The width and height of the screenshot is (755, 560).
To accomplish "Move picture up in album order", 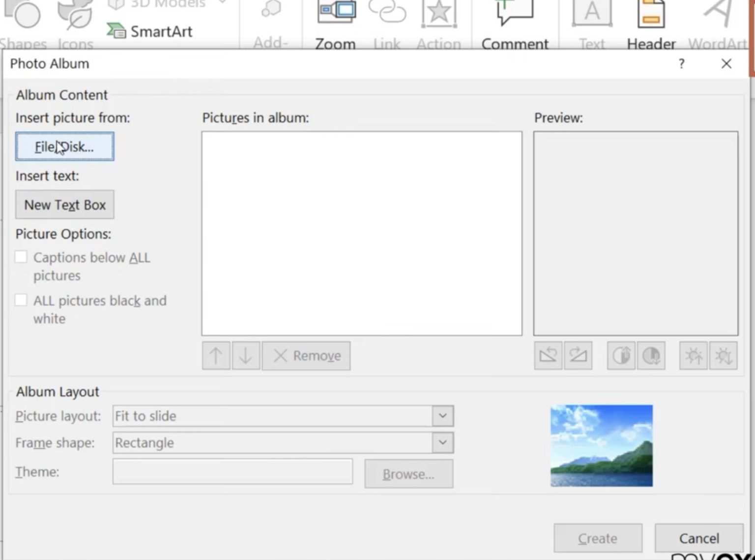I will tap(216, 355).
